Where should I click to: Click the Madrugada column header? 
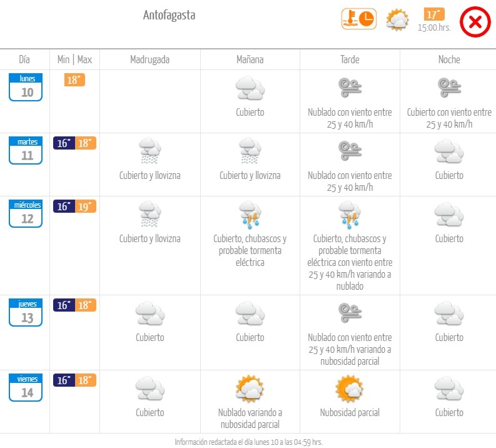(150, 59)
